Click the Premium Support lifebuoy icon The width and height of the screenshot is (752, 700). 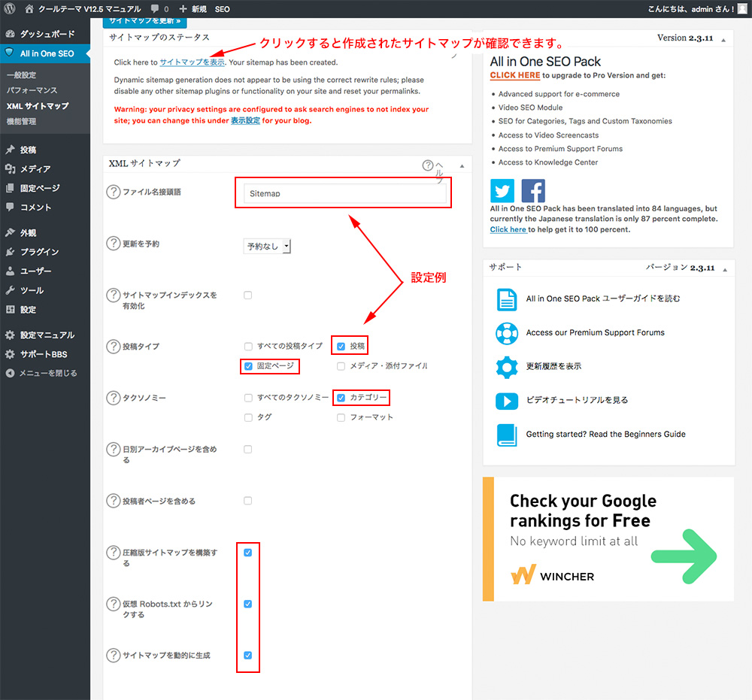[506, 333]
